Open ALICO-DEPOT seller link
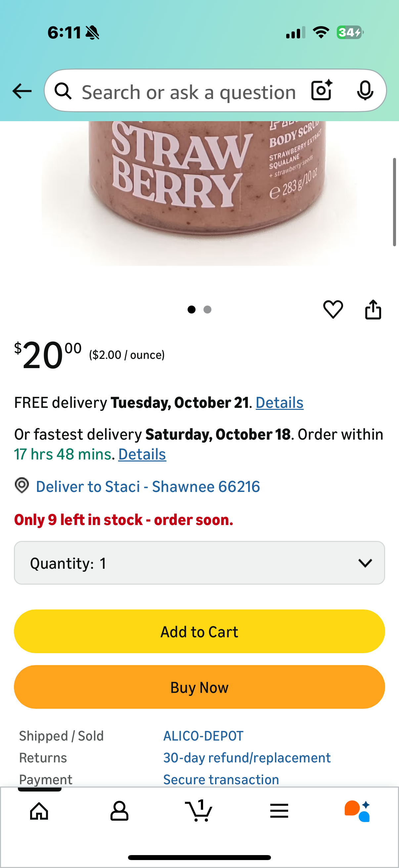 (x=203, y=736)
